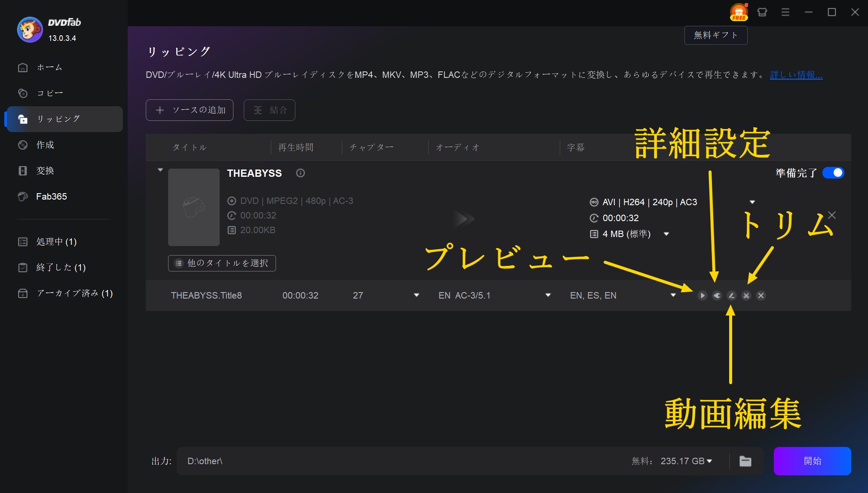868x493 pixels.
Task: Open the output profile dropdown beside AVI H264
Action: (752, 202)
